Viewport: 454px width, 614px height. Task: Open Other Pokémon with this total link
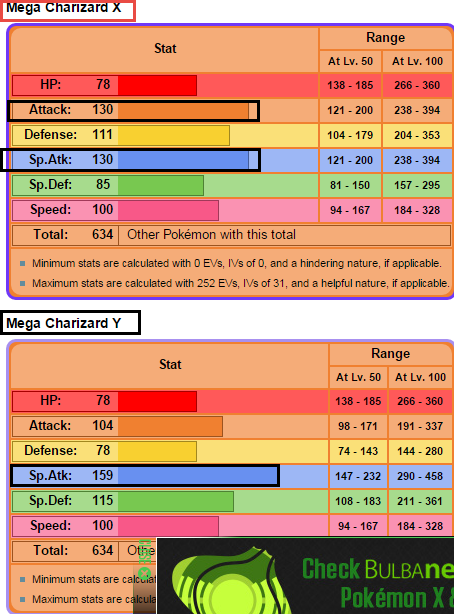[x=211, y=235]
